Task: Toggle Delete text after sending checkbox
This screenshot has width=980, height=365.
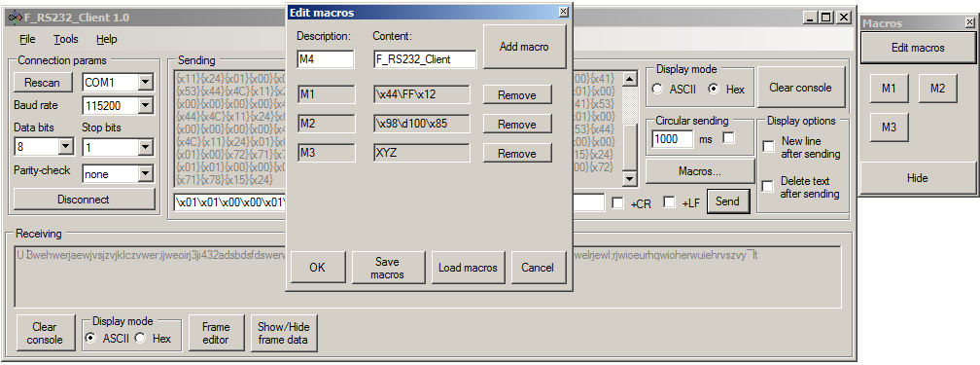Action: (768, 187)
